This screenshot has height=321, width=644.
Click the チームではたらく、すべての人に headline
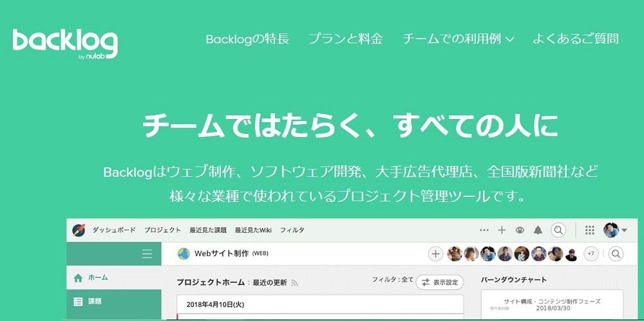pos(350,125)
